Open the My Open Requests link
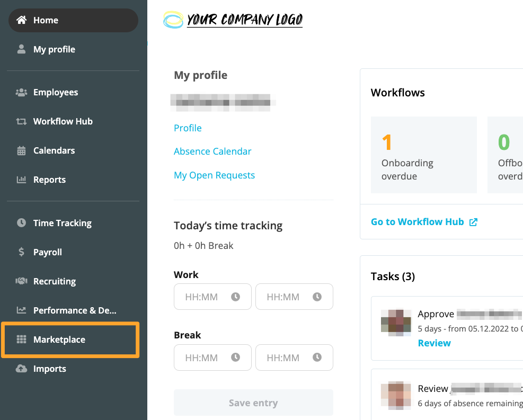523x420 pixels. tap(214, 175)
